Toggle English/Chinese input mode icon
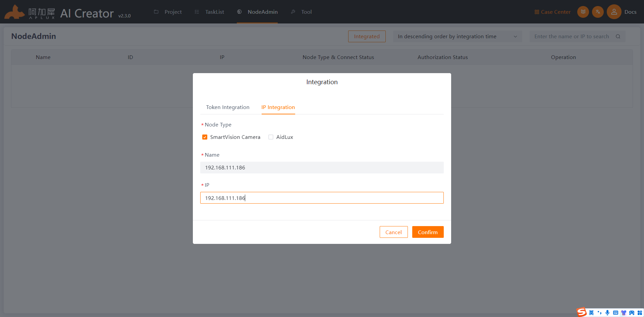 click(591, 313)
